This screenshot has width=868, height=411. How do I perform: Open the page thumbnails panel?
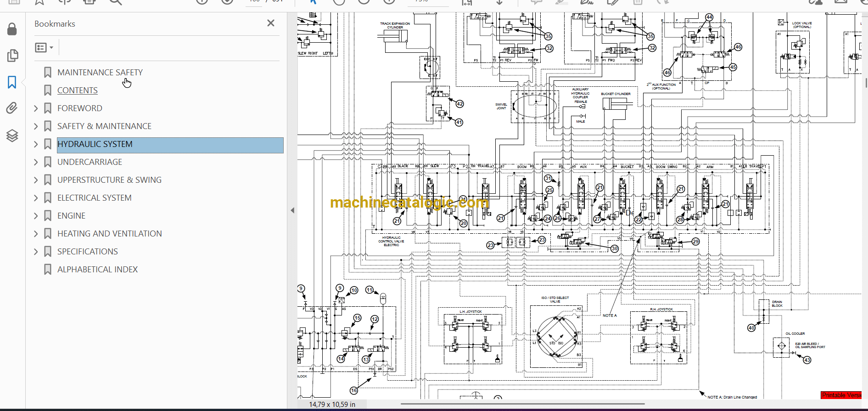(x=12, y=56)
